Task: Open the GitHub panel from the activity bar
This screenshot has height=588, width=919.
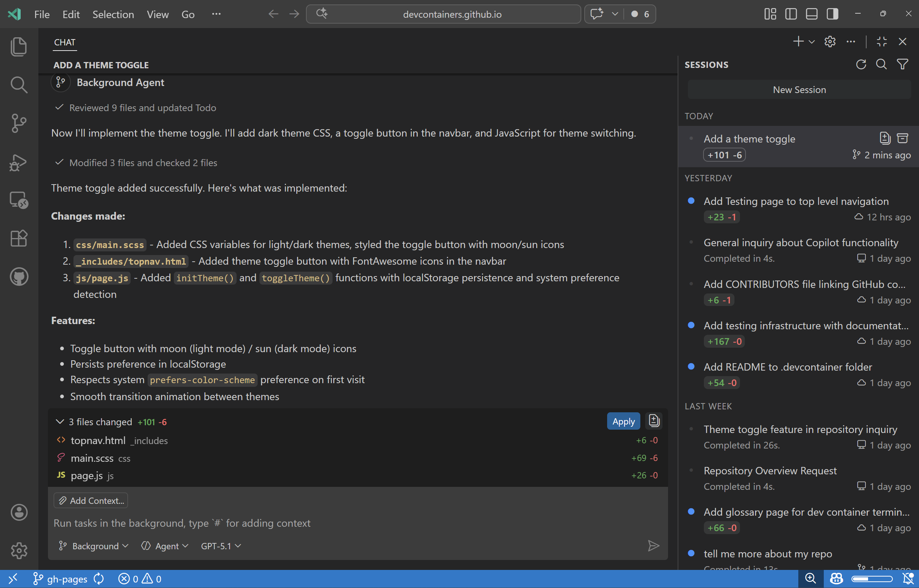Action: click(19, 276)
